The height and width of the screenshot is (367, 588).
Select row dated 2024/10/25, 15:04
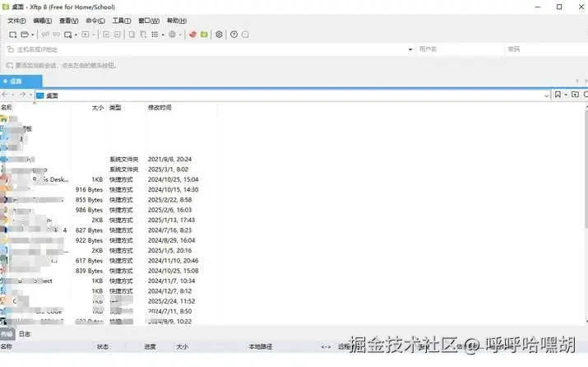click(x=108, y=179)
